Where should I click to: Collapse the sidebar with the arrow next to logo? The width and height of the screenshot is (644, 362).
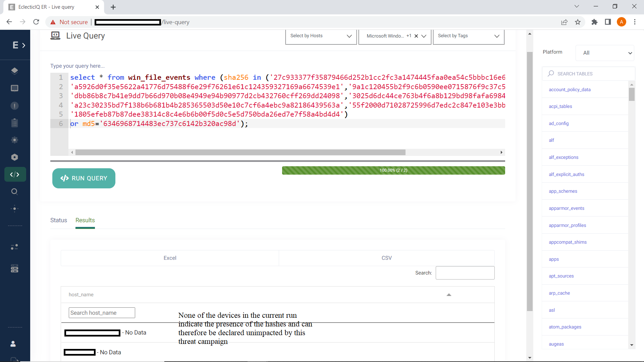tap(23, 45)
